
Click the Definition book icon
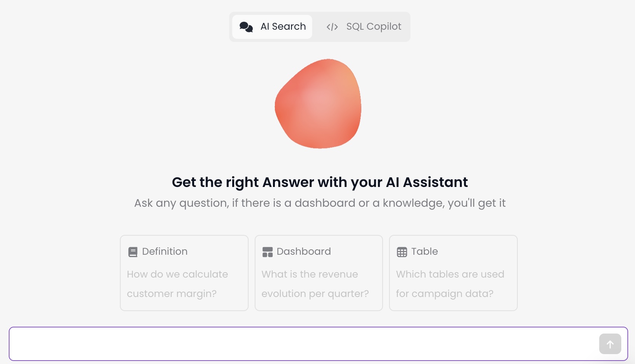pos(133,252)
